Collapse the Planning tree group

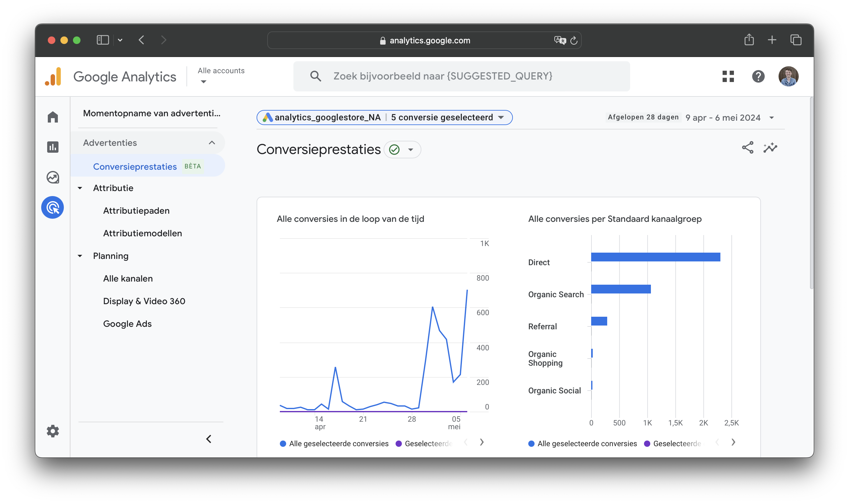point(80,256)
